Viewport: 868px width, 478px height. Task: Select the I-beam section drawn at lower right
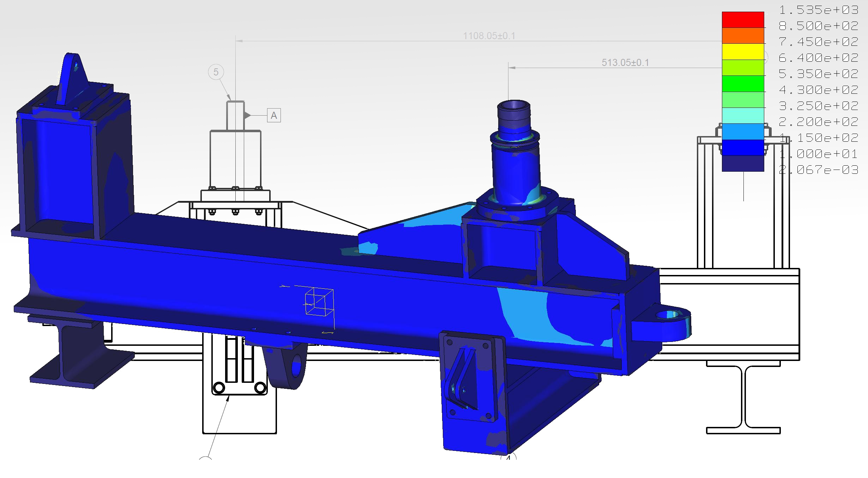point(743,397)
